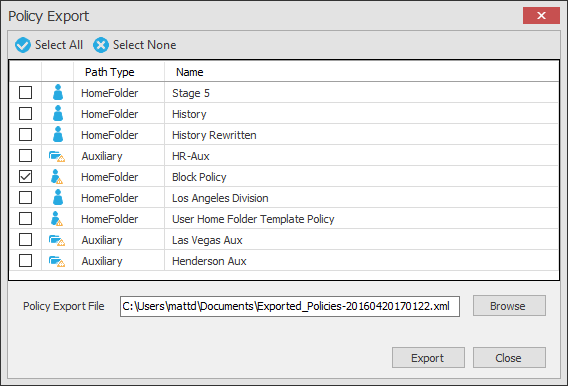This screenshot has height=386, width=568.
Task: Click the Select None X icon
Action: point(101,45)
